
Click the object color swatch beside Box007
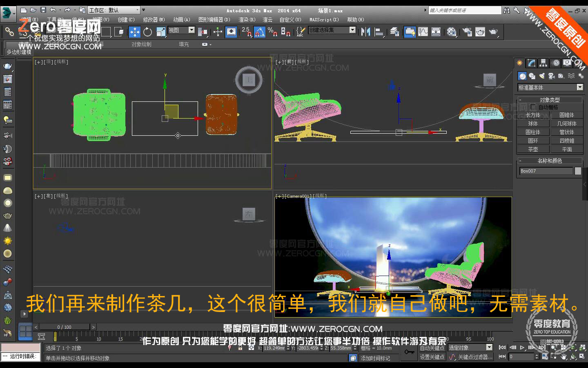pos(578,171)
